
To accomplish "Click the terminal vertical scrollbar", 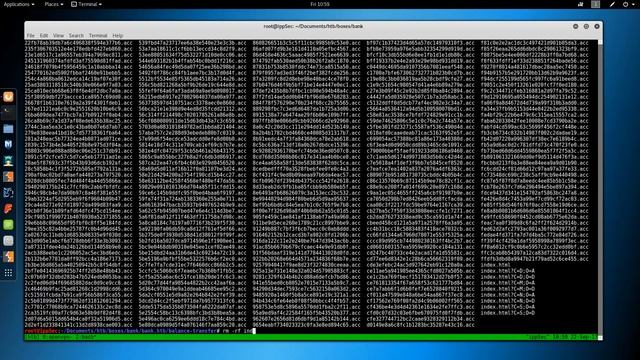I will pyautogui.click(x=600, y=190).
